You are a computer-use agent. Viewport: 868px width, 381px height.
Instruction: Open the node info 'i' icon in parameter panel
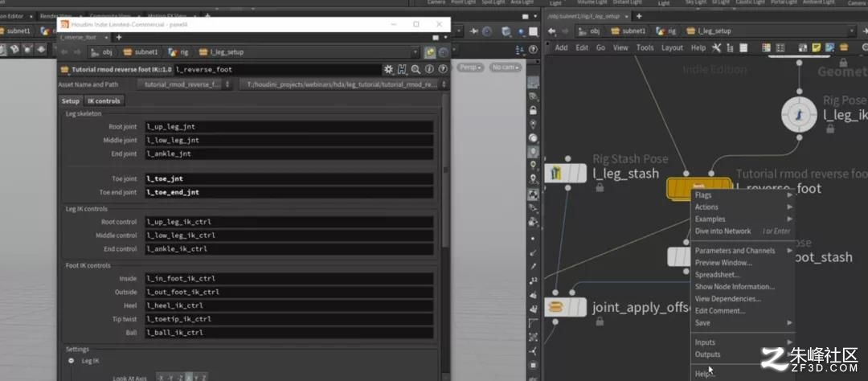click(x=429, y=70)
